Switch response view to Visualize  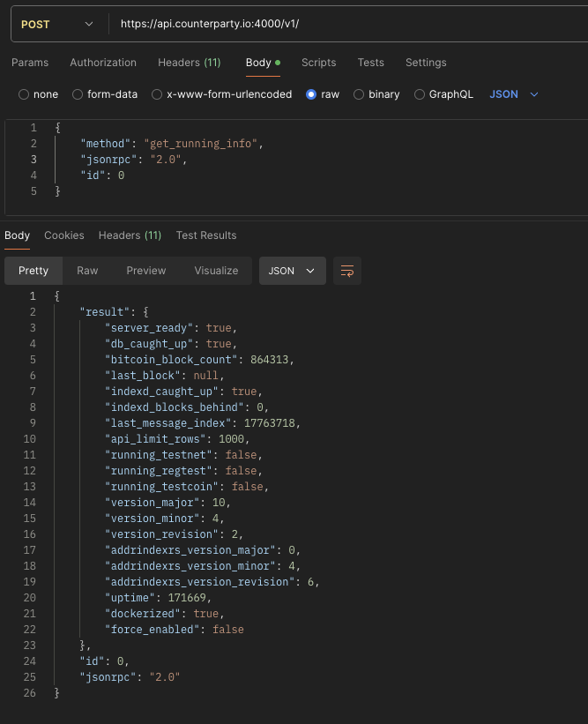pos(216,271)
